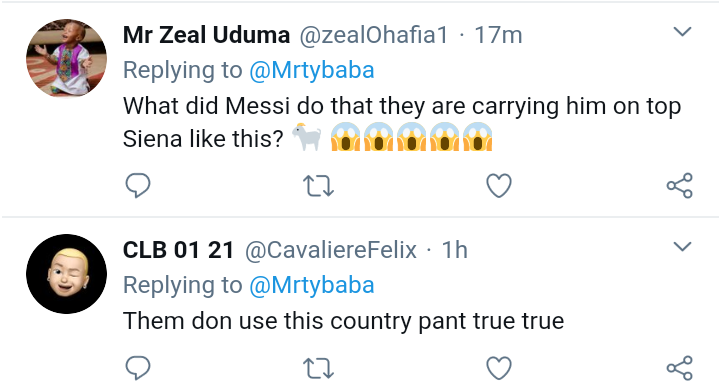
Task: Open Mr Zeal Uduma's profile picture
Action: click(x=67, y=58)
